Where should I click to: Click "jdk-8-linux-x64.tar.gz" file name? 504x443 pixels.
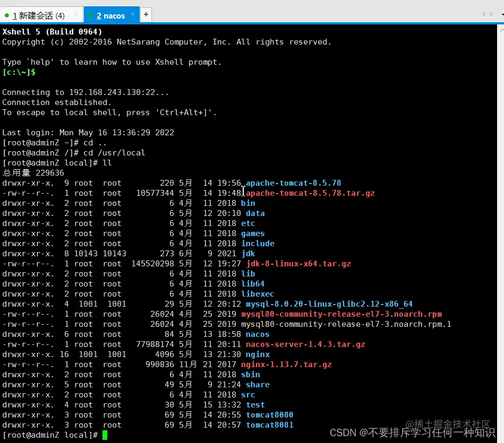click(x=298, y=264)
